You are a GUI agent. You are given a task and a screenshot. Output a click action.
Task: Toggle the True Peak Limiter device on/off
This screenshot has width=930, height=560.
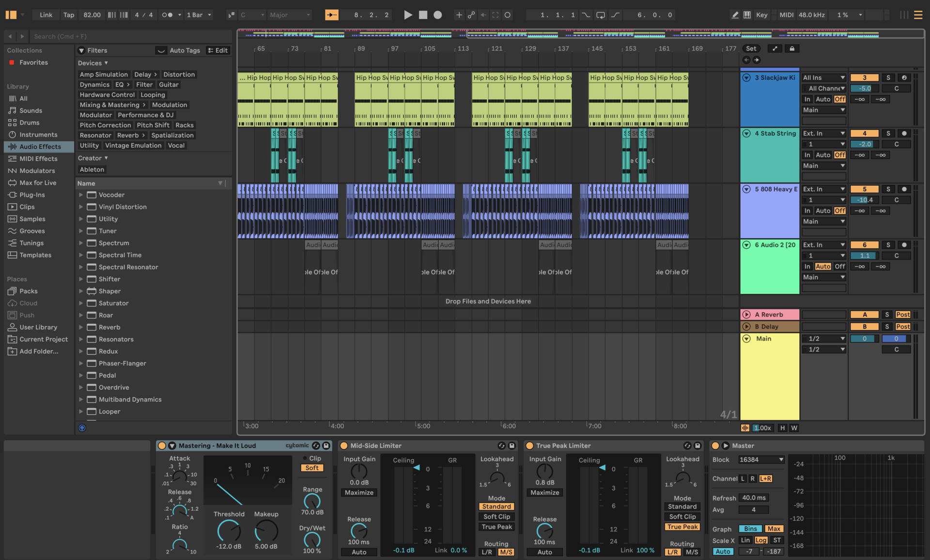click(x=529, y=446)
